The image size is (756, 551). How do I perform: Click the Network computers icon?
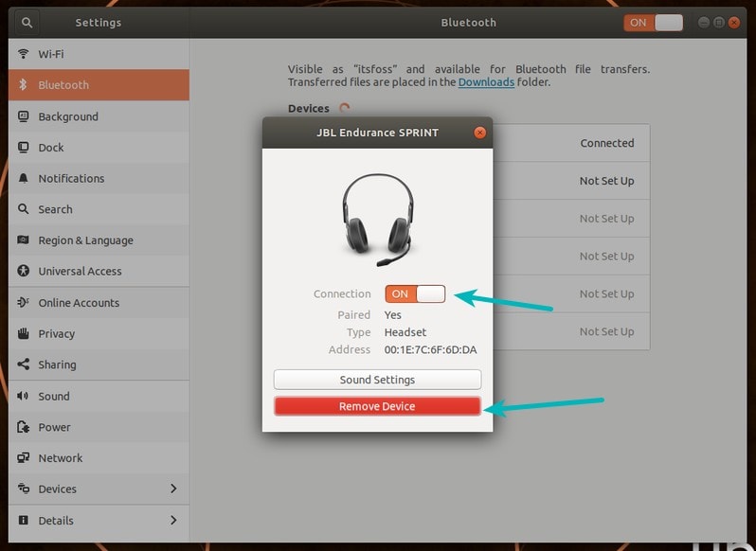(23, 457)
